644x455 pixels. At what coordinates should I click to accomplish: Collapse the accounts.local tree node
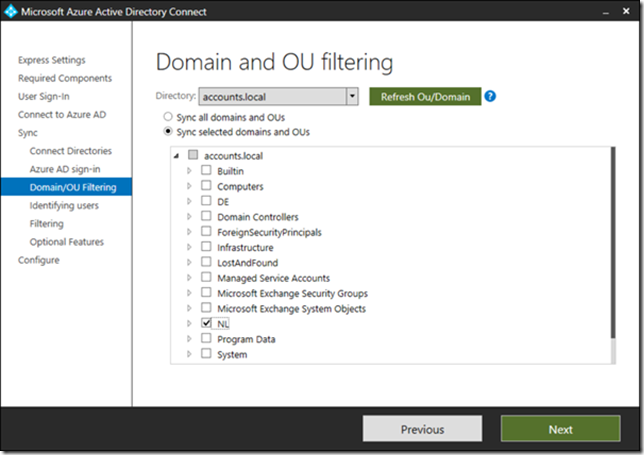178,156
